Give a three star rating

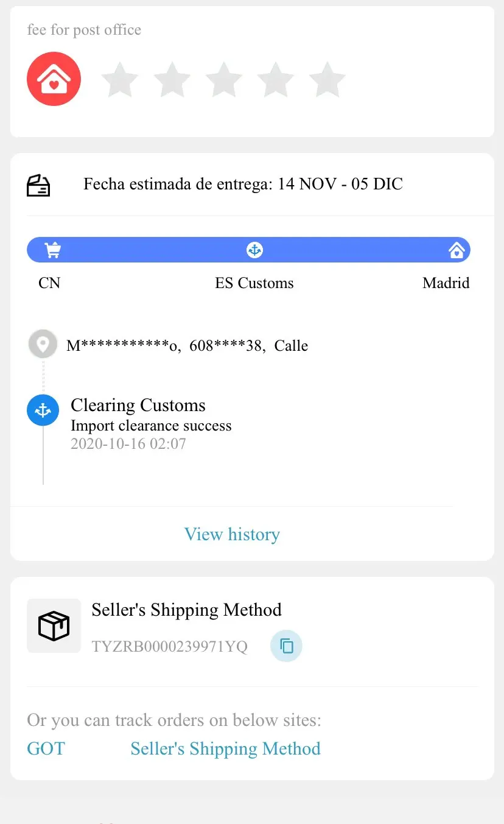pyautogui.click(x=223, y=80)
